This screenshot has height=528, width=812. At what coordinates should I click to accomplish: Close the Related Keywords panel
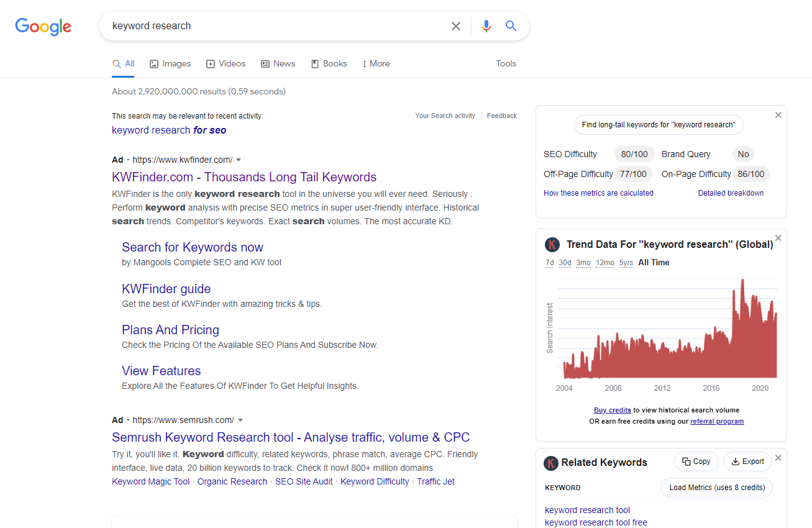pyautogui.click(x=778, y=457)
